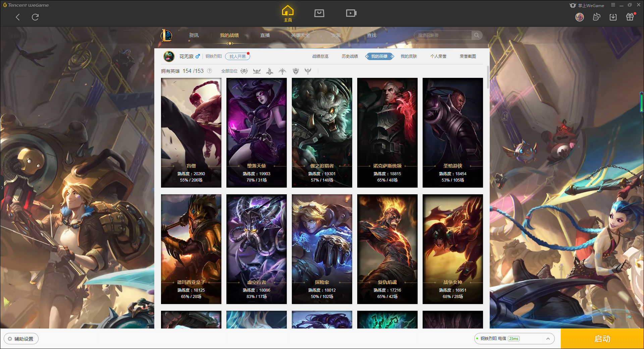Click the back arrow in the title bar
644x349 pixels.
tap(18, 17)
